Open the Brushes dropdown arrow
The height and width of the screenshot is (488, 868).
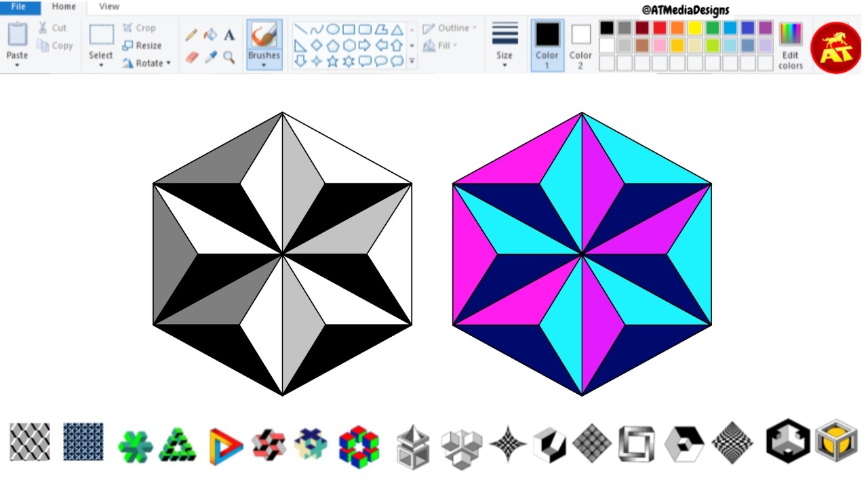[264, 65]
